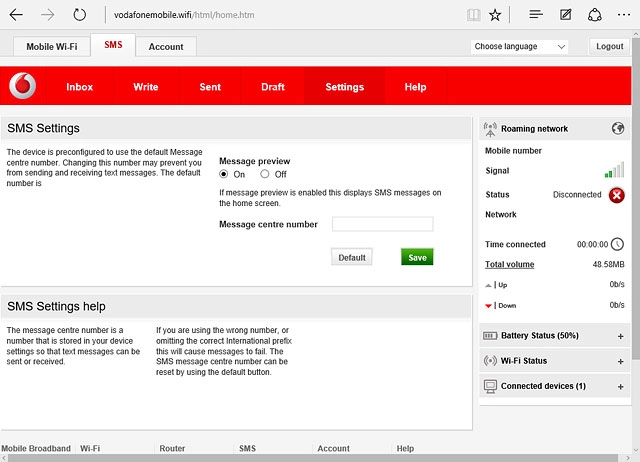Screen dimensions: 640x462
Task: Add page to favorites with star icon
Action: 496,15
